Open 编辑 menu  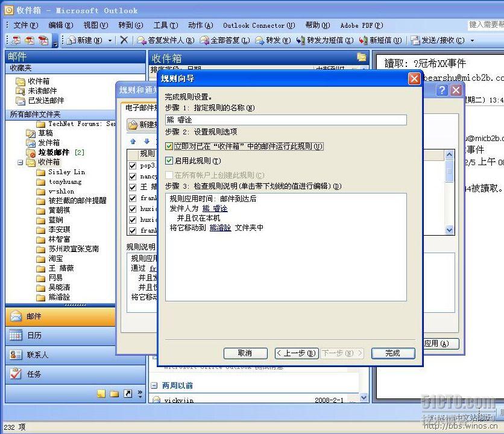pos(61,25)
